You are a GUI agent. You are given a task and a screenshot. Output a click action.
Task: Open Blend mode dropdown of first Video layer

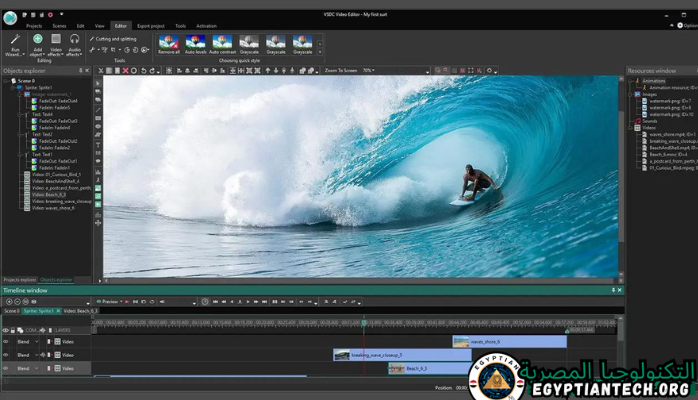37,342
